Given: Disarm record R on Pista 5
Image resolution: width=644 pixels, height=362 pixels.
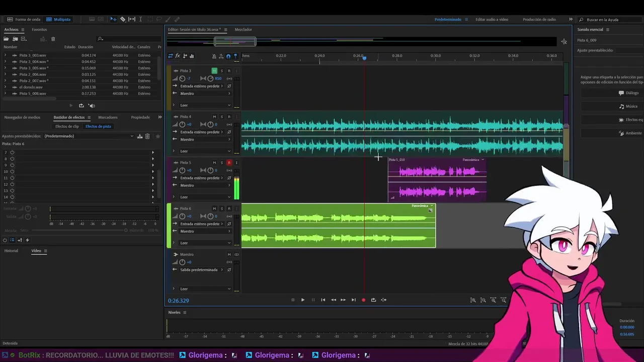Looking at the screenshot, I should point(229,163).
